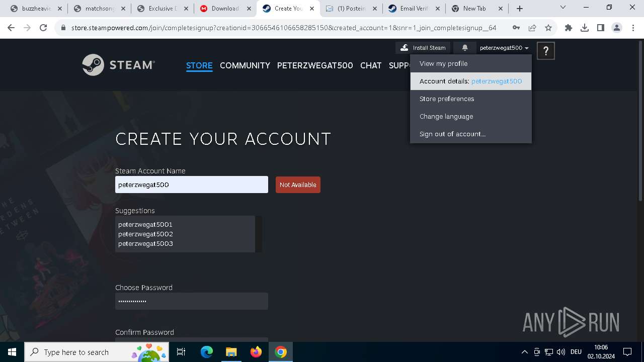This screenshot has height=362, width=644.
Task: Focus the Choose Password field
Action: (192, 301)
